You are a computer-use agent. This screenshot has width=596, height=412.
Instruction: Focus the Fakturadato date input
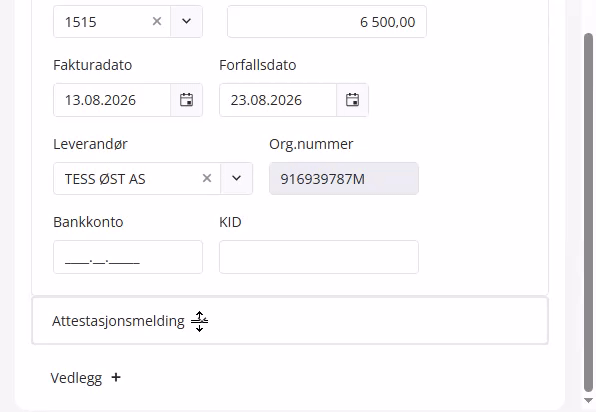click(x=112, y=100)
